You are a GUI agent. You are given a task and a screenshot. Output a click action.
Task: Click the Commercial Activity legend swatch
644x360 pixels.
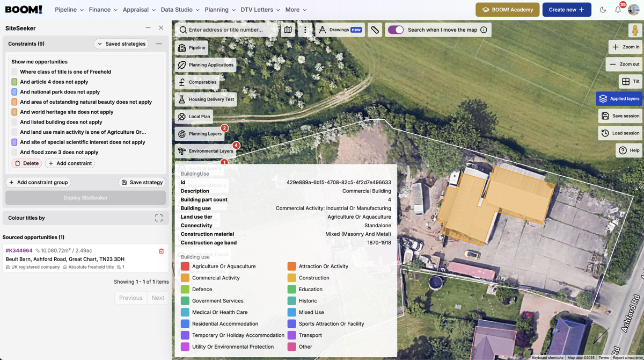point(185,278)
